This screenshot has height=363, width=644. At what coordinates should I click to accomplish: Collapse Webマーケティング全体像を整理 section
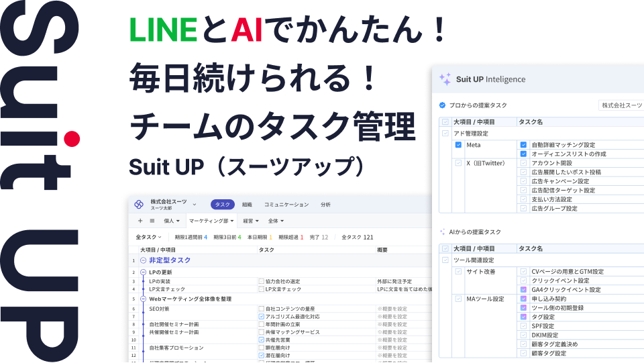144,299
